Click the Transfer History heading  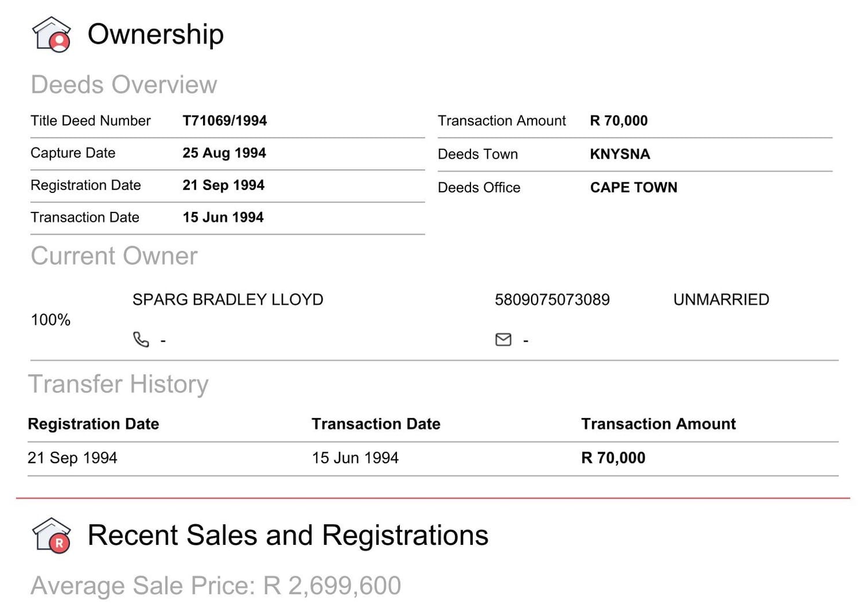point(119,384)
